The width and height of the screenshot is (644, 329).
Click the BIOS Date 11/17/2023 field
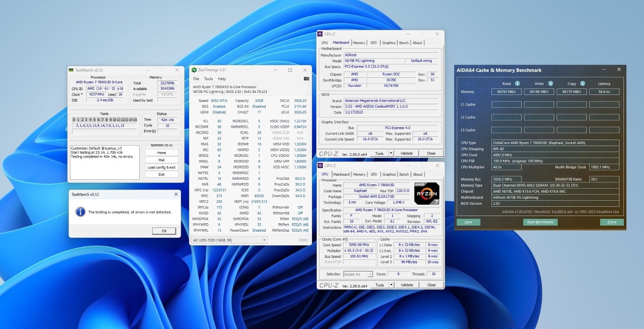click(391, 113)
